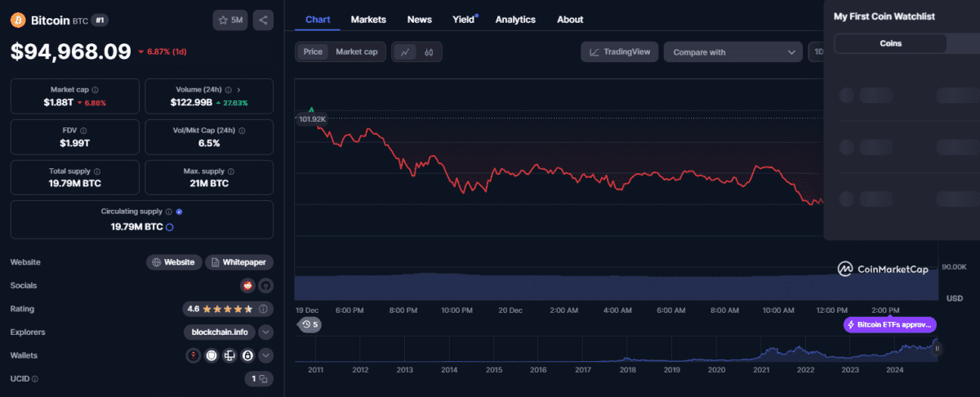The image size is (980, 397).
Task: Open Bitcoin's GitHub social icon
Action: click(x=265, y=286)
